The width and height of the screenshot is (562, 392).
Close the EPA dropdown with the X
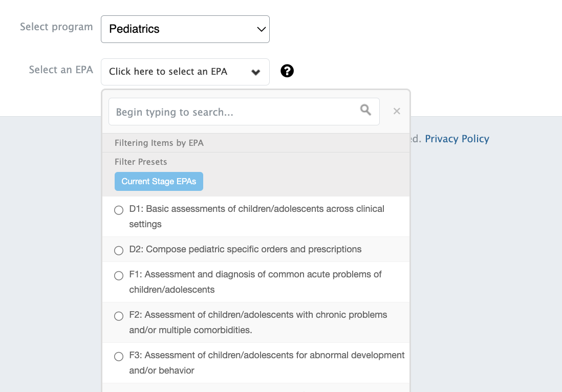[397, 111]
